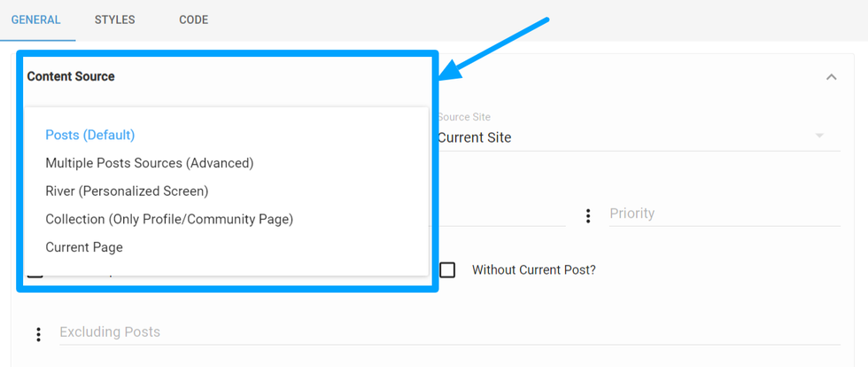Open the Source Site Current Site dropdown
The width and height of the screenshot is (868, 367).
tap(620, 137)
